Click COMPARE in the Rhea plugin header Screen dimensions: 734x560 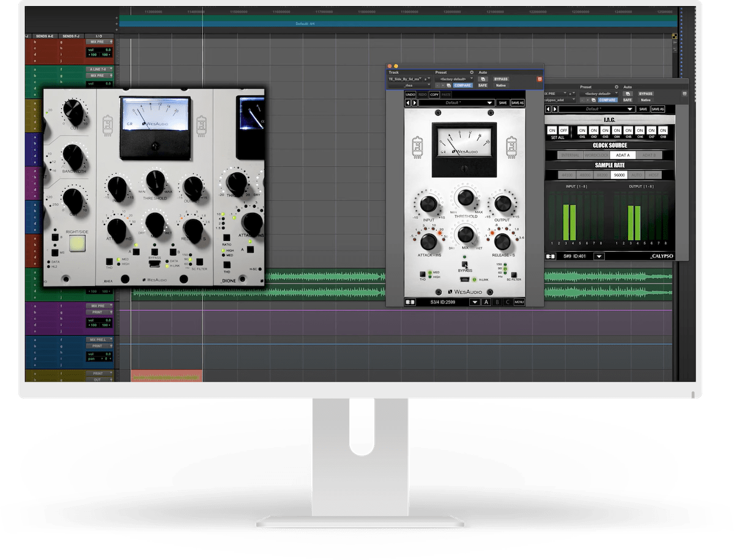click(x=463, y=86)
